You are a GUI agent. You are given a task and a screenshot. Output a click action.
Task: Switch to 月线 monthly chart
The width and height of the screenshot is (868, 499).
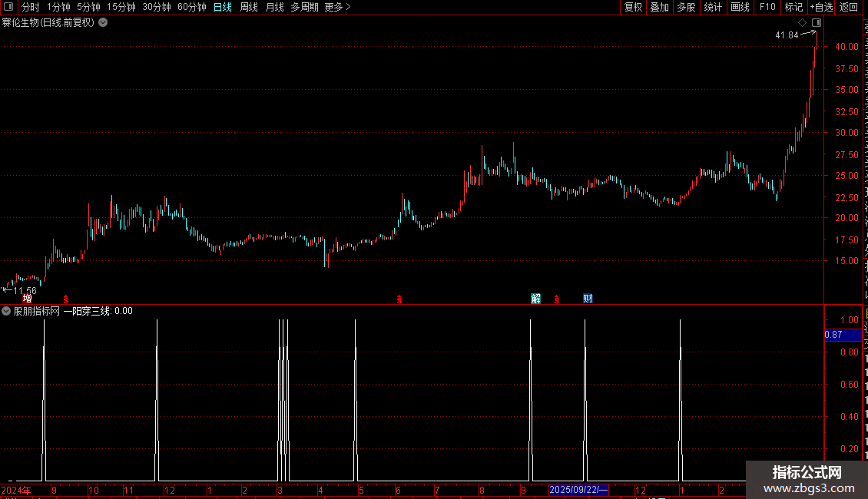point(274,7)
